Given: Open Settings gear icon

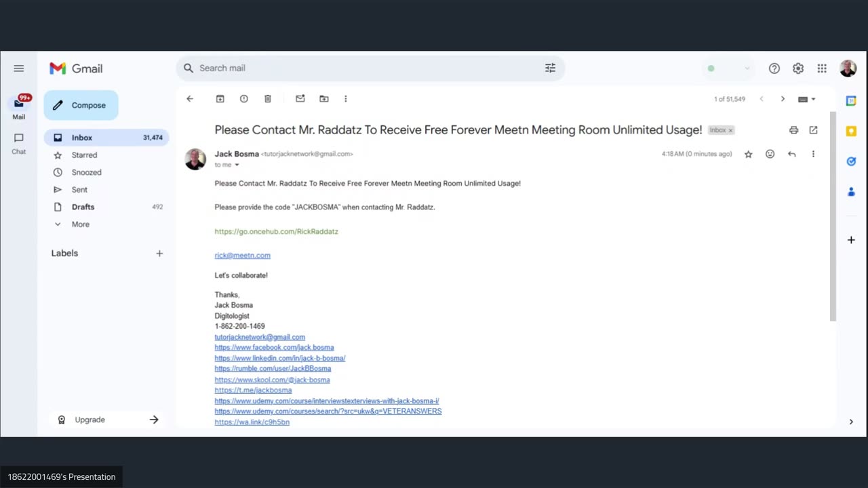Looking at the screenshot, I should click(x=798, y=68).
